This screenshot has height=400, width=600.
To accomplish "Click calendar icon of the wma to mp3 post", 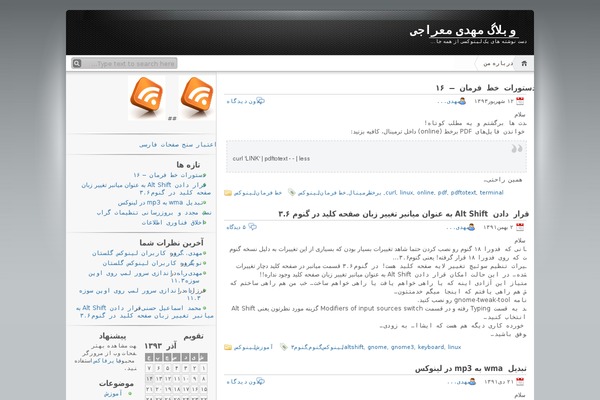I will (x=520, y=382).
